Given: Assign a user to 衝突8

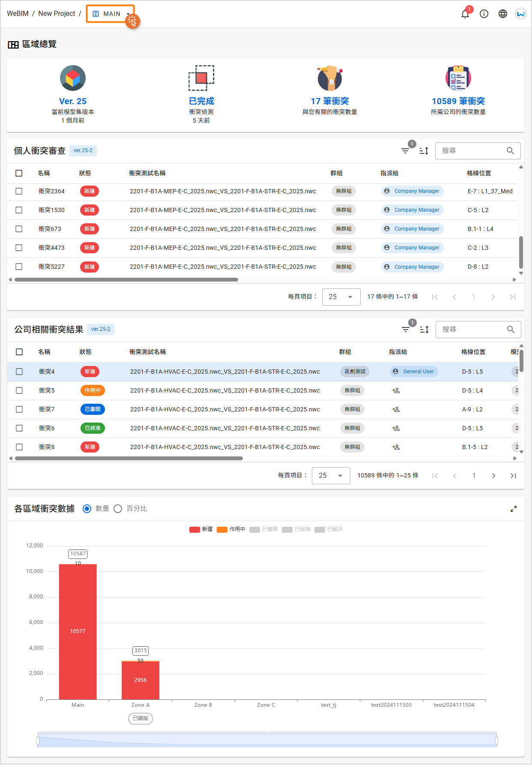Looking at the screenshot, I should [x=396, y=447].
